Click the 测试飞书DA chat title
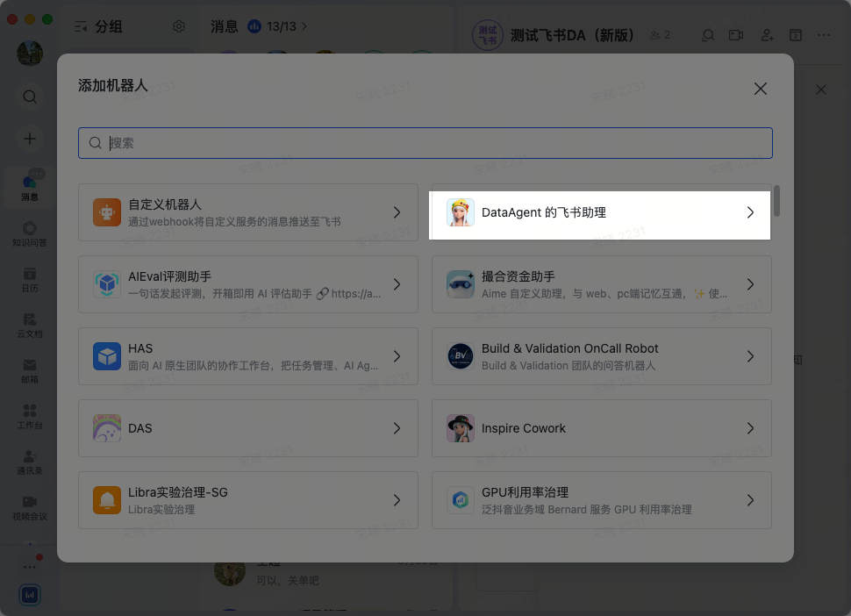851x616 pixels. click(x=572, y=35)
